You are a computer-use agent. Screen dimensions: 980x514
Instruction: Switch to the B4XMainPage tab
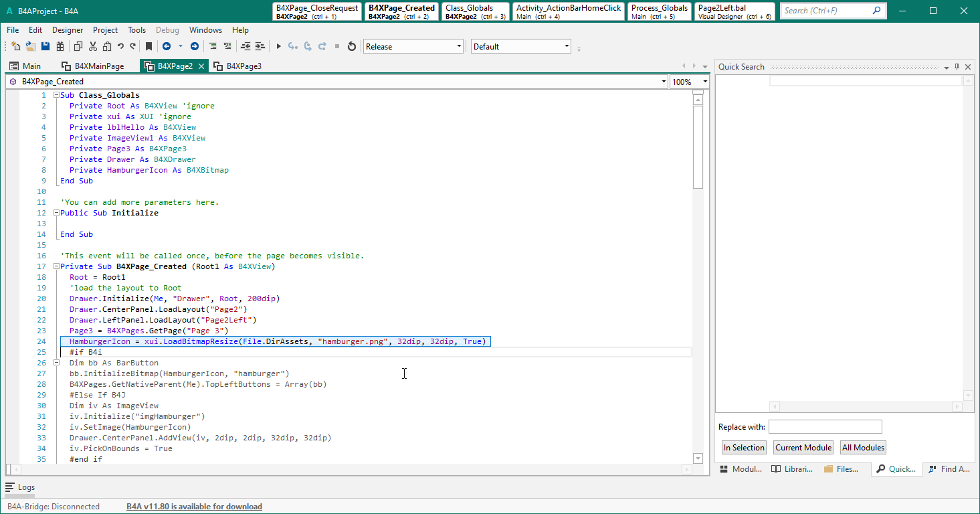tap(93, 66)
